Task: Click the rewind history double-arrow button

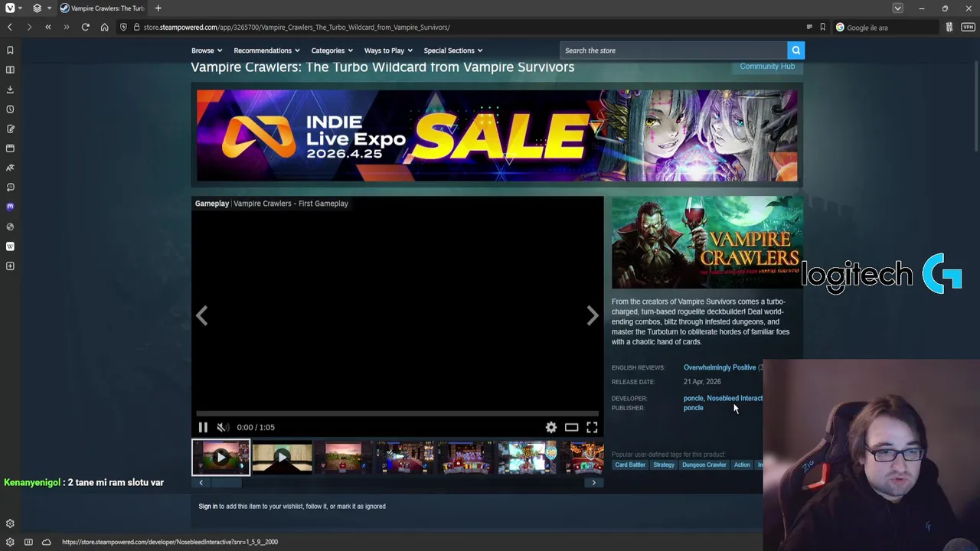Action: pos(47,28)
